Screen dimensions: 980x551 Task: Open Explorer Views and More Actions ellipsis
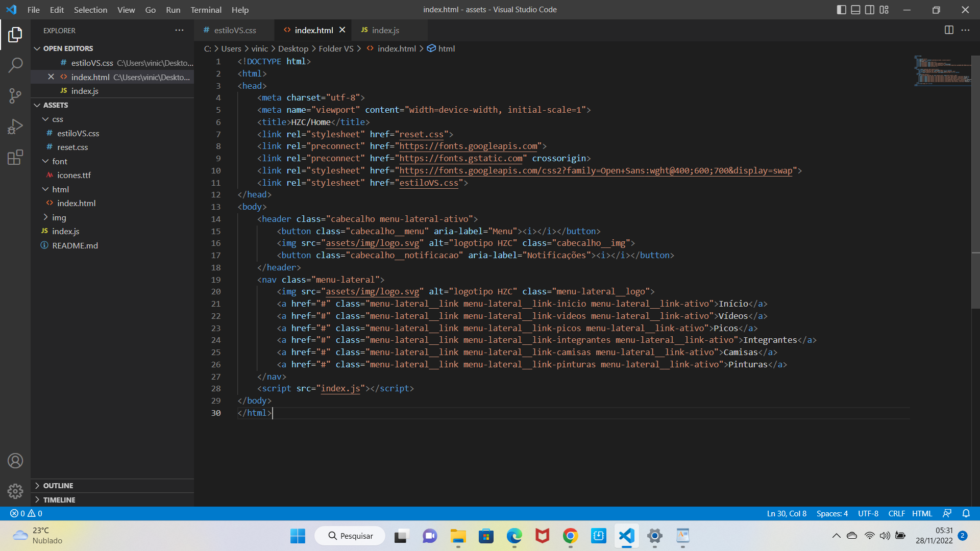(179, 30)
